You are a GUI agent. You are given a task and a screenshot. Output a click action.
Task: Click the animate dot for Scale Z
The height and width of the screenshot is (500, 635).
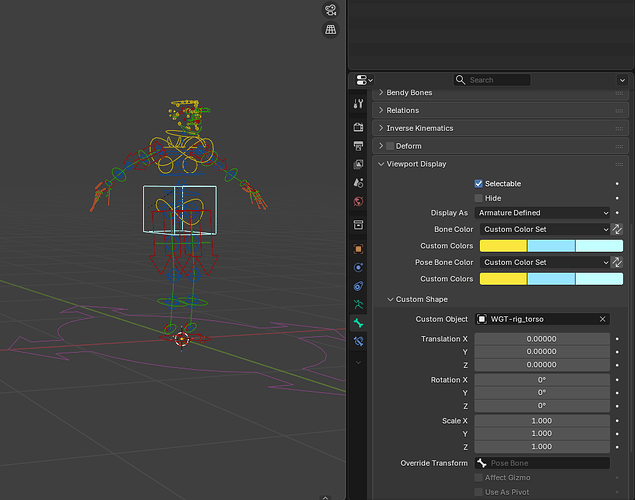[617, 447]
